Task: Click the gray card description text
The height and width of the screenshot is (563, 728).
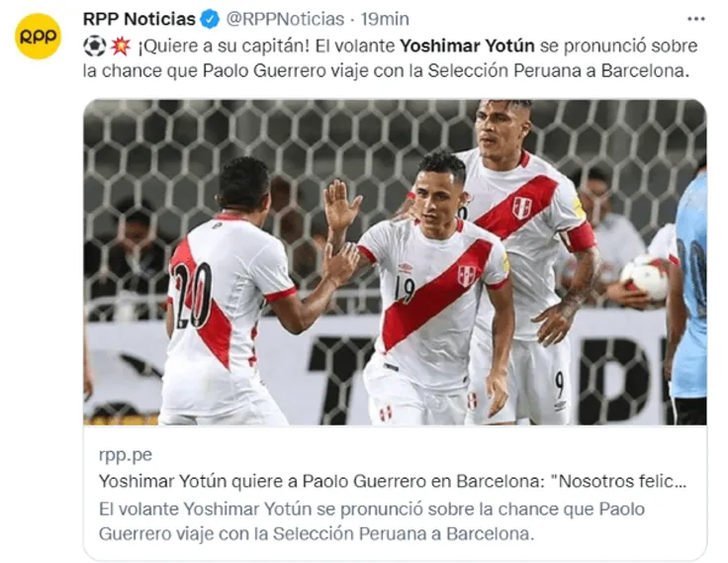Action: coord(372,521)
